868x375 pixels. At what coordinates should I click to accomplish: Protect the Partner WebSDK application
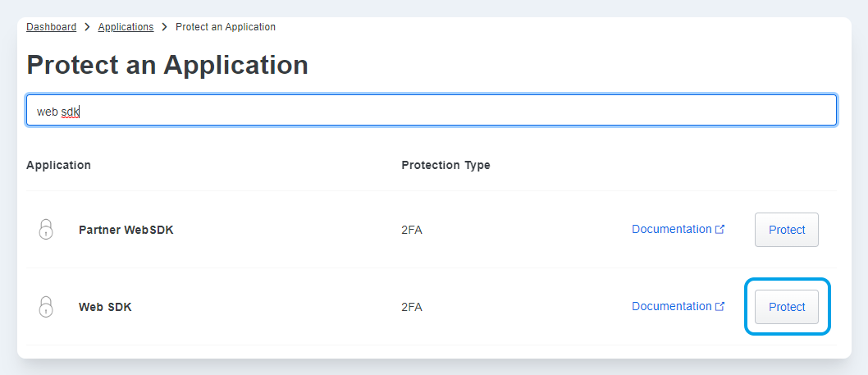[x=786, y=230]
